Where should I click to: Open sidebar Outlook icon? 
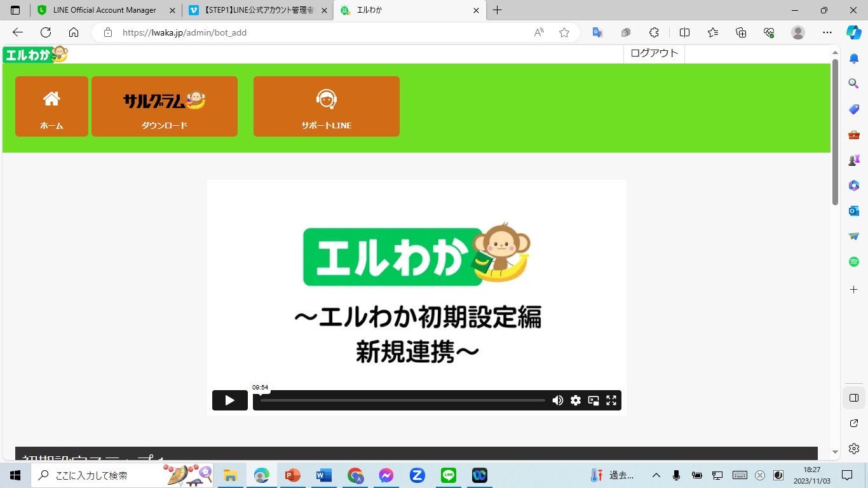tap(854, 210)
